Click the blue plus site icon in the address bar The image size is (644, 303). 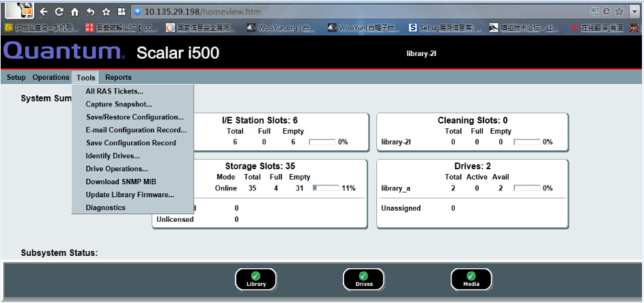(x=137, y=12)
